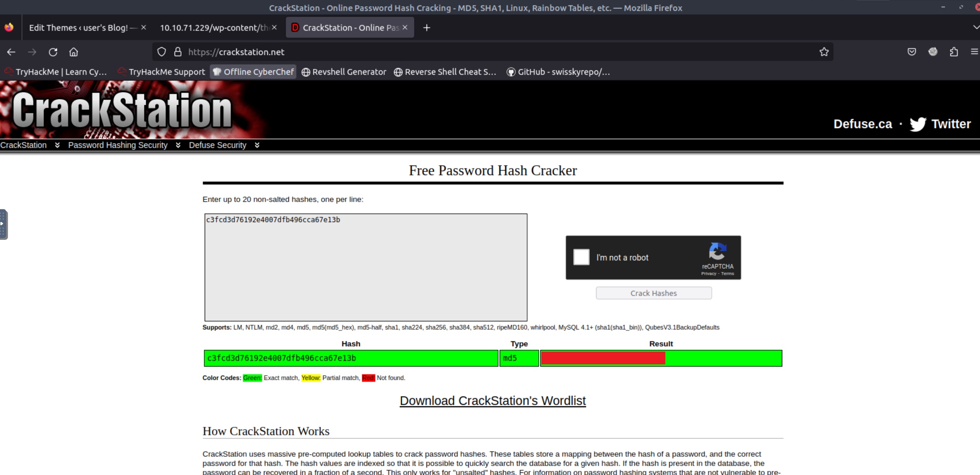Open the TryHackMe Support bookmark

[161, 72]
